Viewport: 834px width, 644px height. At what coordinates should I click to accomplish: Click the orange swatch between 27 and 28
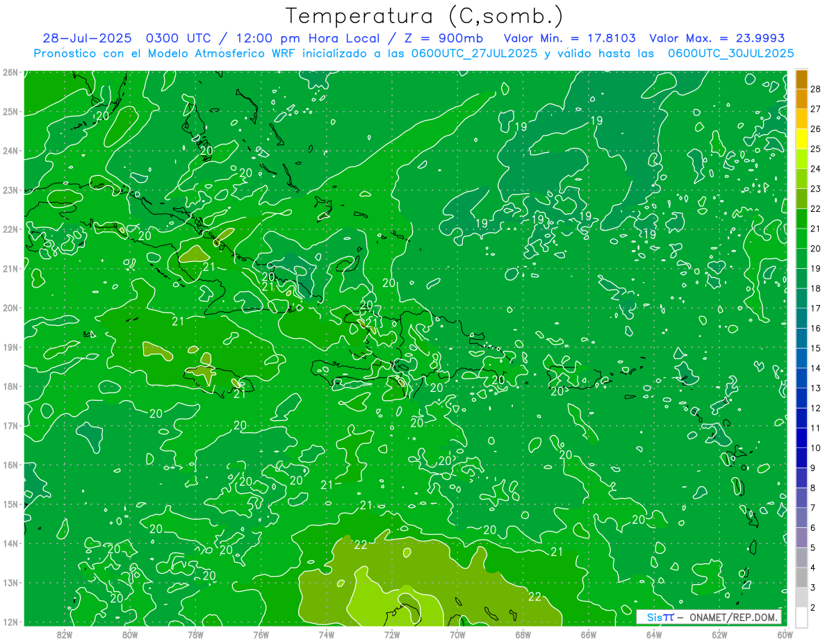[x=801, y=99]
